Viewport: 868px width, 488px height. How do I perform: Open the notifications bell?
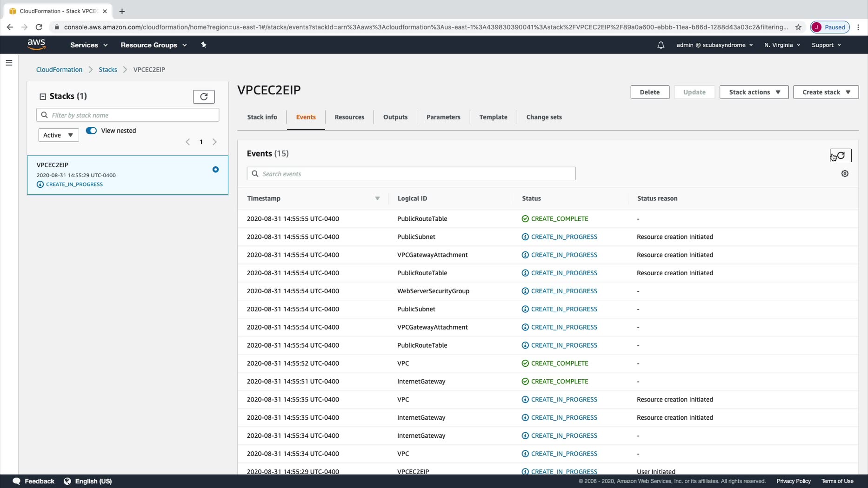[661, 45]
